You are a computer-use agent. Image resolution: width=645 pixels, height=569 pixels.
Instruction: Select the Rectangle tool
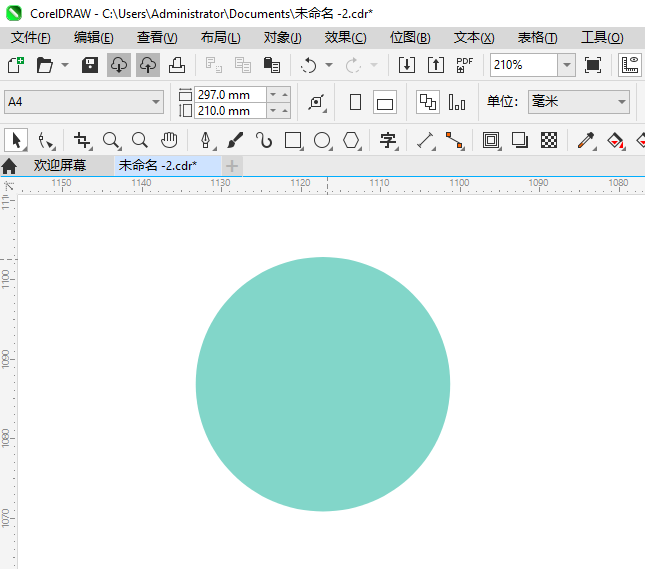(x=293, y=140)
